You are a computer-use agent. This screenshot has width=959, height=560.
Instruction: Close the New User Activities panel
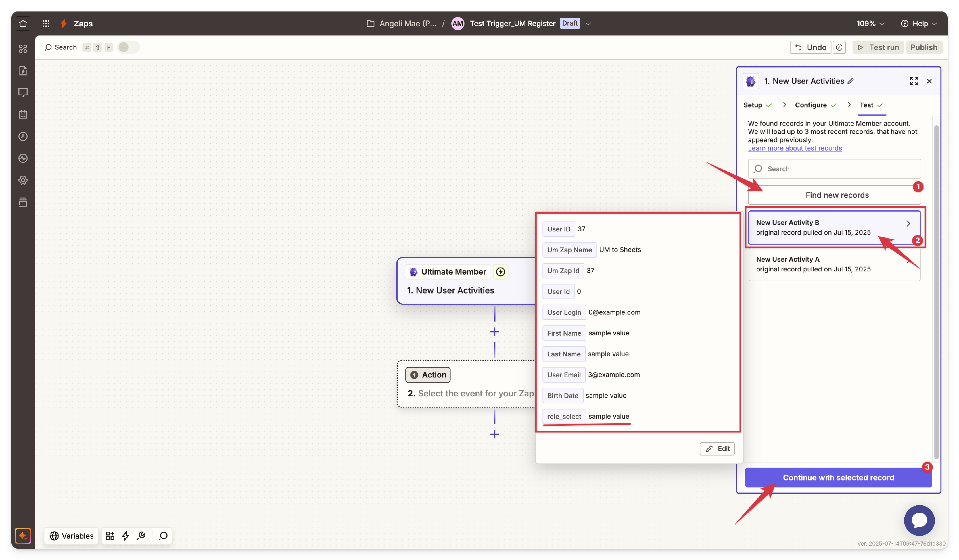(929, 81)
